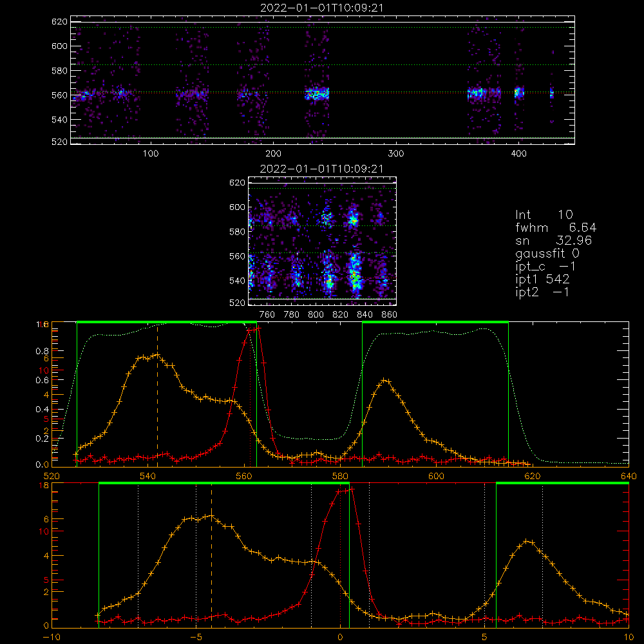Screen dimensions: 644x644
Task: Click the red 18 label on bottom plot's y-axis
Action: coord(44,486)
